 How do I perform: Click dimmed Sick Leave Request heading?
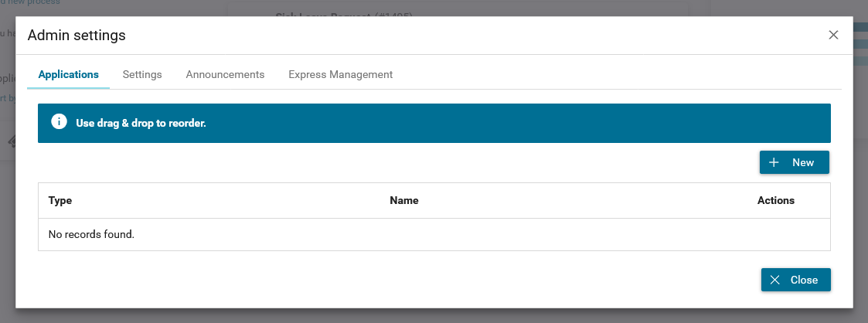[344, 15]
